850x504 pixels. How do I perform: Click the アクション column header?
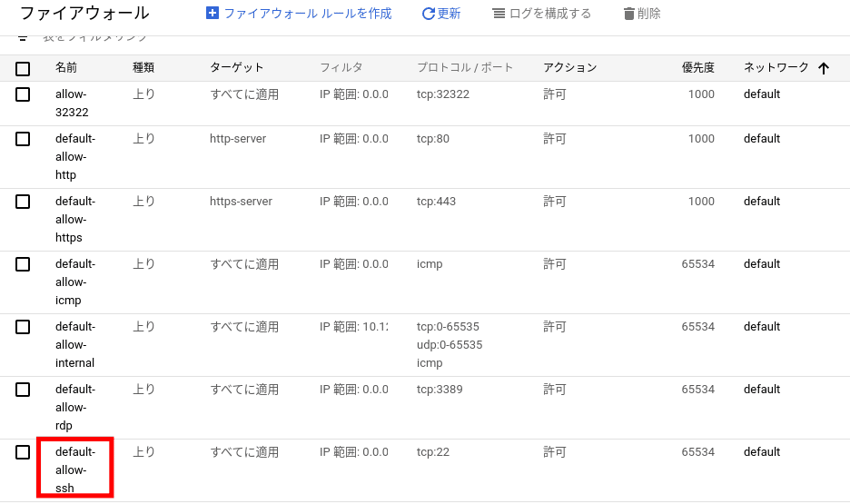pyautogui.click(x=569, y=68)
